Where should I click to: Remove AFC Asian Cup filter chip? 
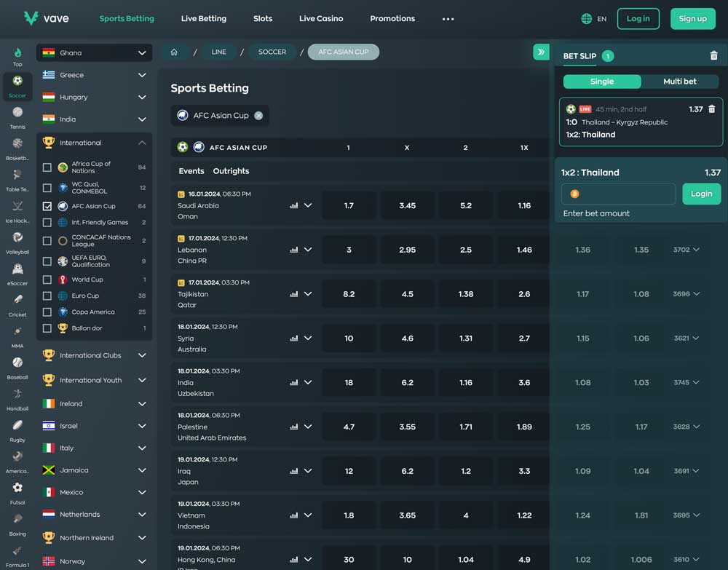[258, 116]
